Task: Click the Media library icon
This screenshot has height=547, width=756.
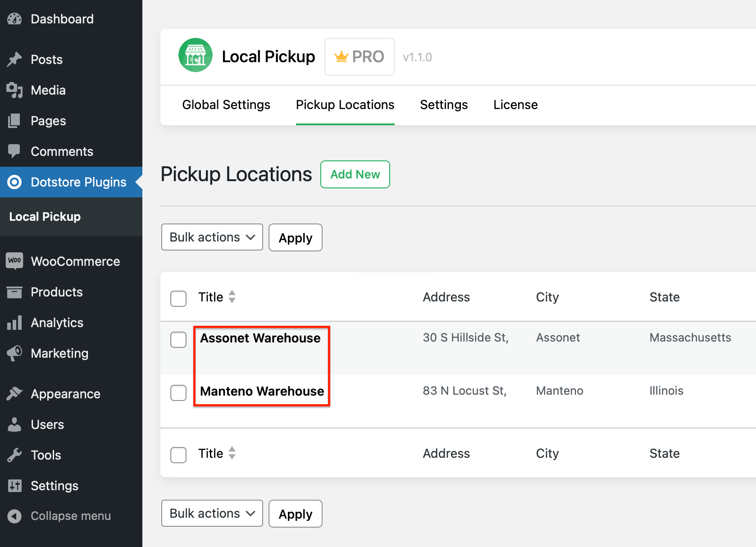Action: pyautogui.click(x=15, y=90)
